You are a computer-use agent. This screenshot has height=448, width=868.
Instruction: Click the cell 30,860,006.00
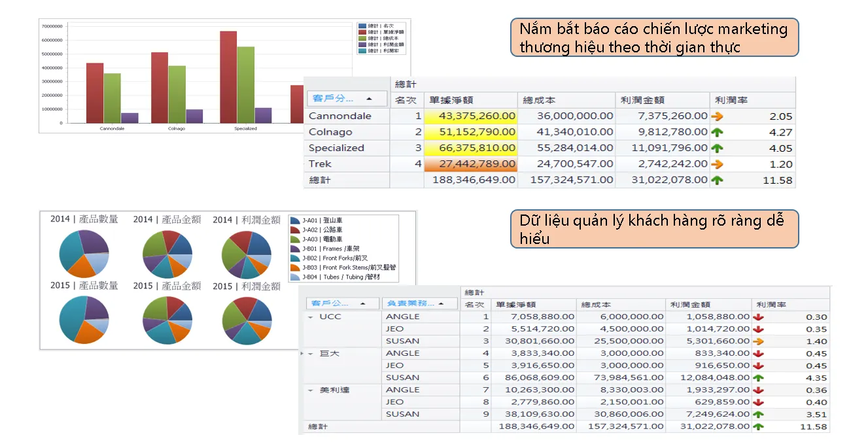pyautogui.click(x=621, y=414)
